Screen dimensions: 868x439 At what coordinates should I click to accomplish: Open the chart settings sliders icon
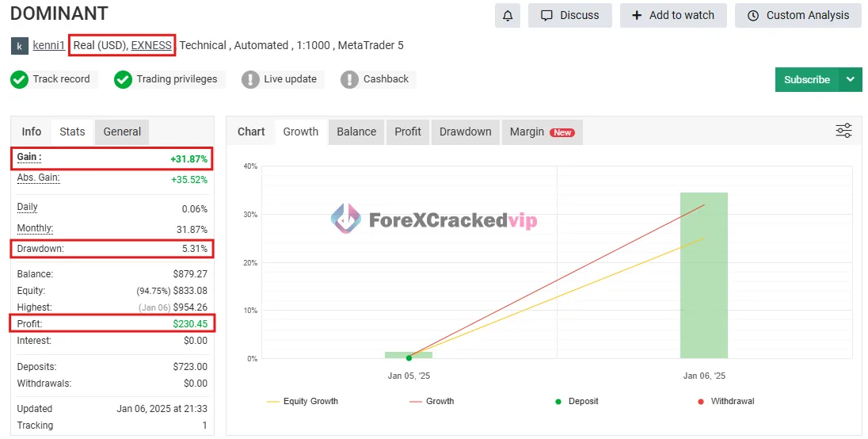[x=843, y=131]
